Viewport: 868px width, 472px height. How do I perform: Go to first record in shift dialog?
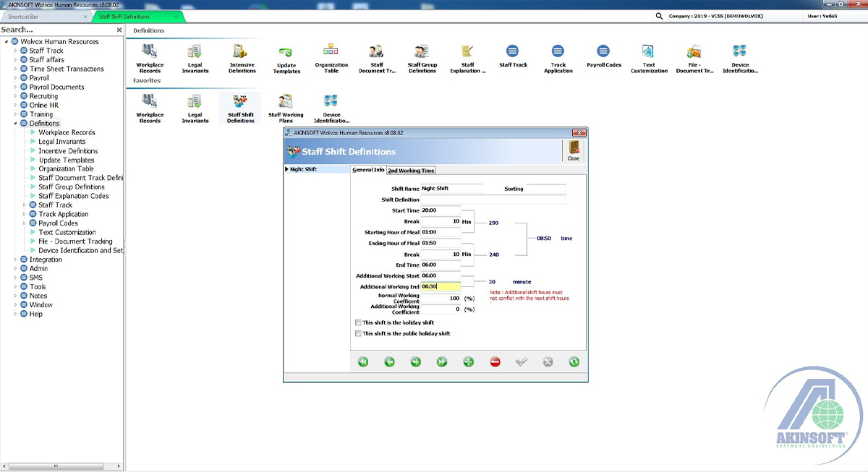(363, 361)
